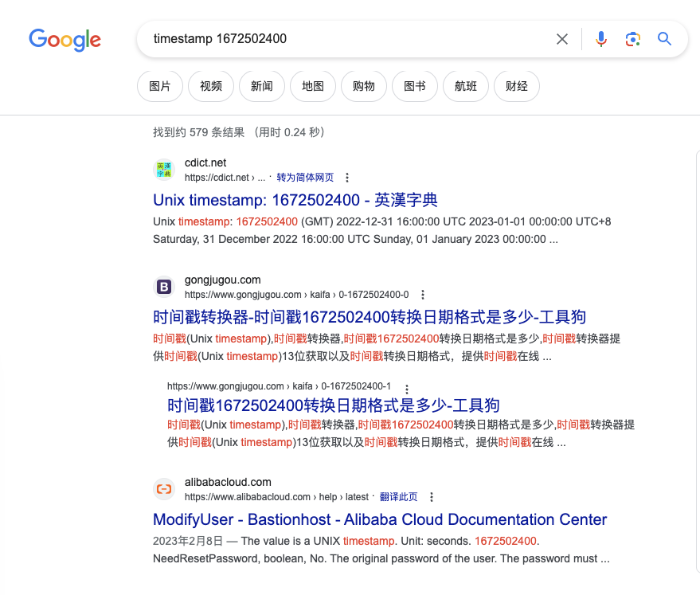Click the cdict.net site favicon
The width and height of the screenshot is (700, 595).
point(164,169)
